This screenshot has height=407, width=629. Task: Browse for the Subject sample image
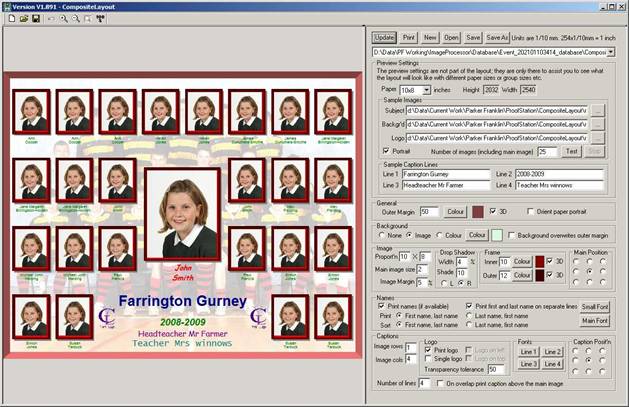[598, 111]
